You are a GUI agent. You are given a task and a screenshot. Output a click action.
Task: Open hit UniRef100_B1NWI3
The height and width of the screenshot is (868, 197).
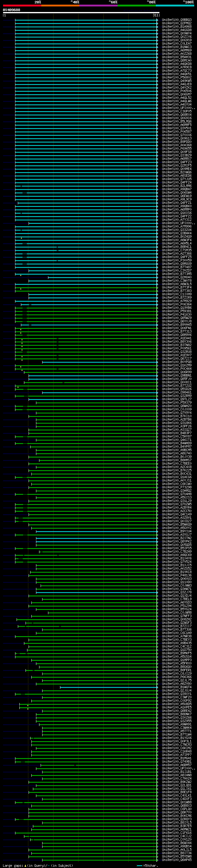coord(176,47)
